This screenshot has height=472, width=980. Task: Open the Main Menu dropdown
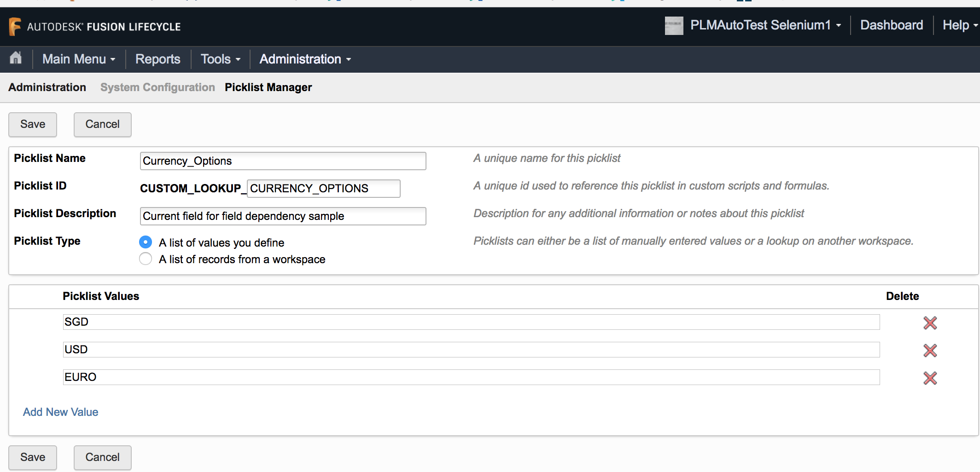click(78, 59)
